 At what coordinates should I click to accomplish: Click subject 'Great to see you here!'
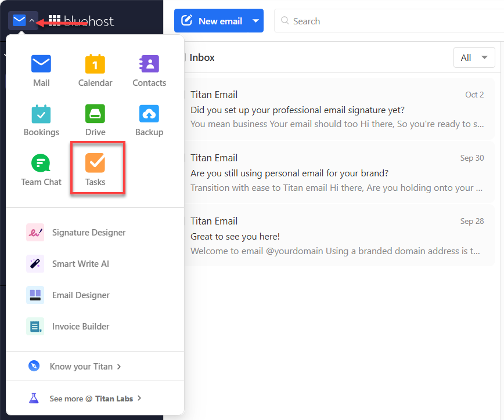235,237
